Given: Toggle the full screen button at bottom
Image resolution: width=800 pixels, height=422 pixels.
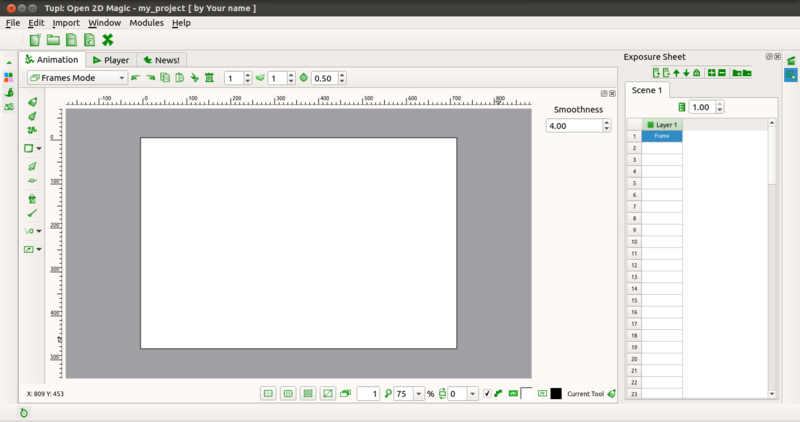Looking at the screenshot, I should [x=328, y=393].
